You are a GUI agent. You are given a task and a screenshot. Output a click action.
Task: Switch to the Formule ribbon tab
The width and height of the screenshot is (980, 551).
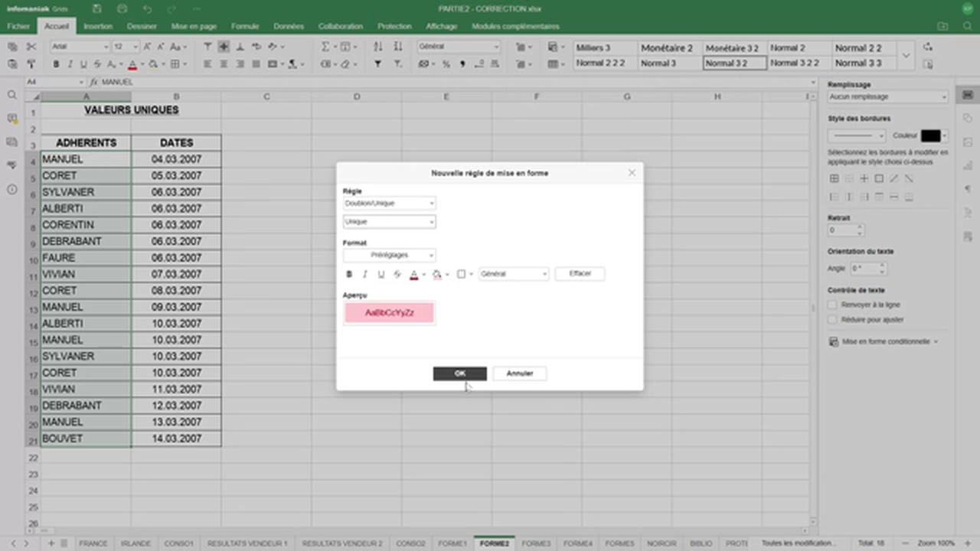click(x=245, y=26)
